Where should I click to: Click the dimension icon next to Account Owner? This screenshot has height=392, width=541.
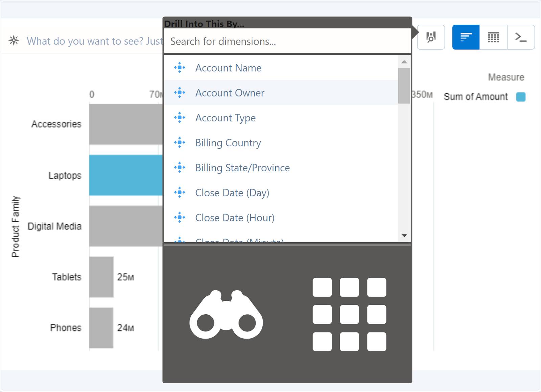pyautogui.click(x=180, y=93)
